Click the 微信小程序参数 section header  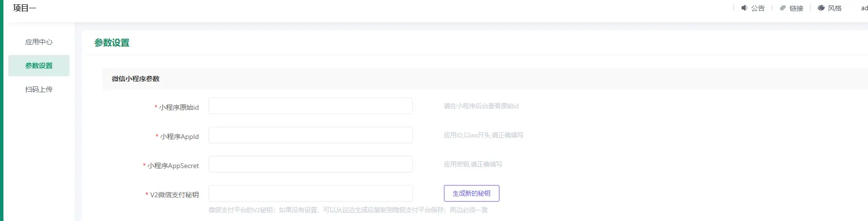[136, 79]
